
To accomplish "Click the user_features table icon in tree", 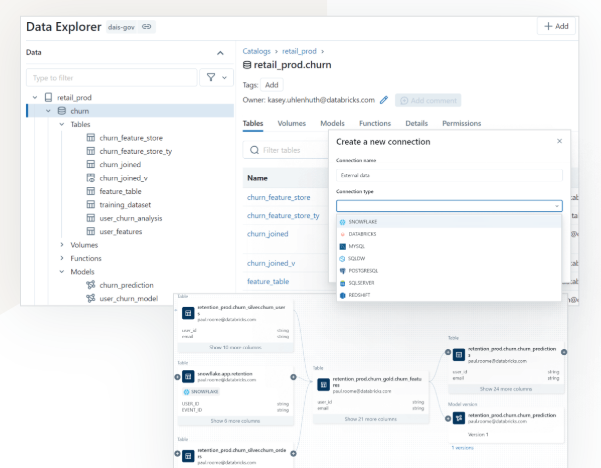I will pos(90,232).
